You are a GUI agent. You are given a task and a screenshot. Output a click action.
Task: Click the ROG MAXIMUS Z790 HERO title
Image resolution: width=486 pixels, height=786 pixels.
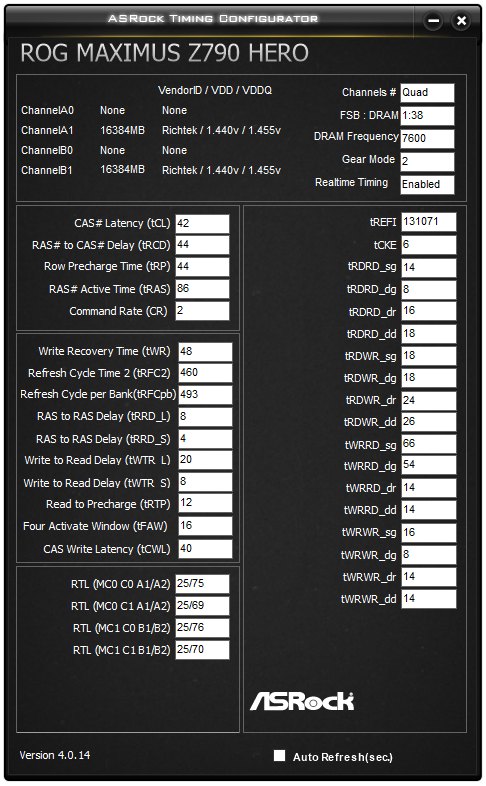(165, 53)
